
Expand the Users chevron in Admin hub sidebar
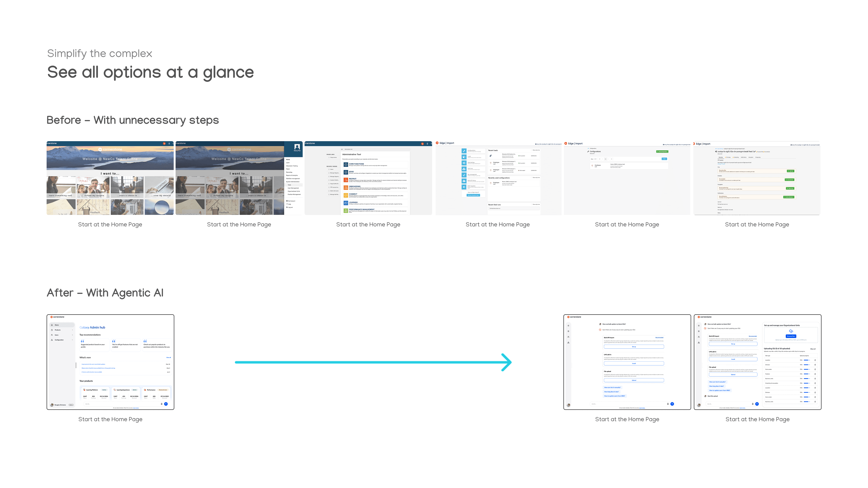72,335
